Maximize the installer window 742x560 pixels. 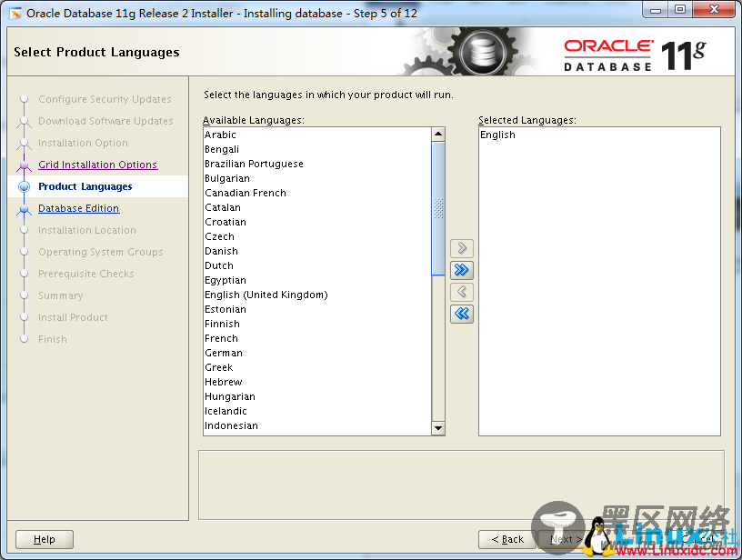click(x=680, y=10)
